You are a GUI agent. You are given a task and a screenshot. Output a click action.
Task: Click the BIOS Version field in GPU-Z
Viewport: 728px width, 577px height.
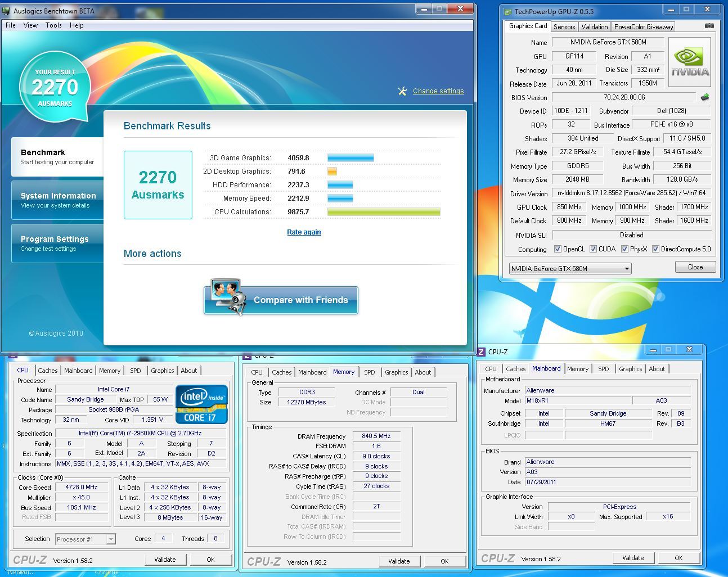pos(624,97)
